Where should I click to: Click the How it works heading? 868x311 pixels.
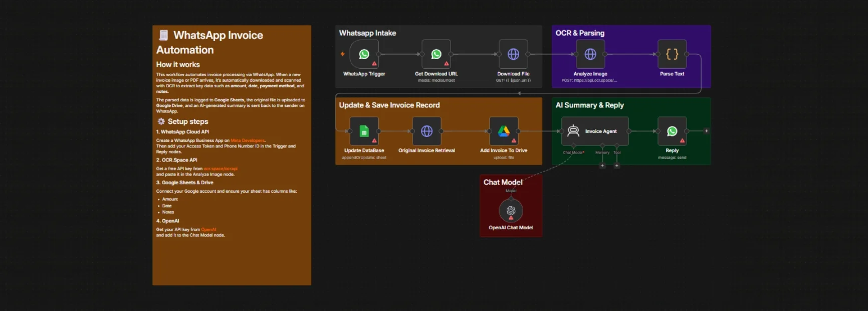[178, 65]
